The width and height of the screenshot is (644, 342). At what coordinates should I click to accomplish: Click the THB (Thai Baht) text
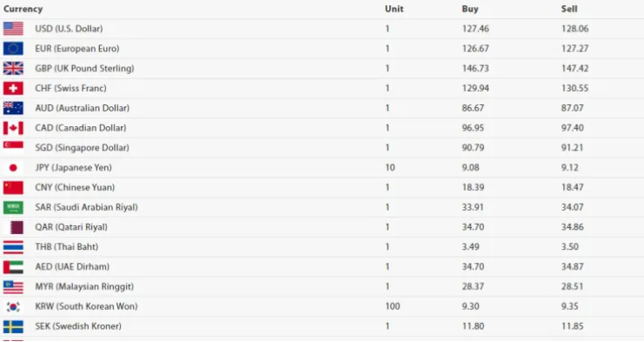click(x=67, y=246)
